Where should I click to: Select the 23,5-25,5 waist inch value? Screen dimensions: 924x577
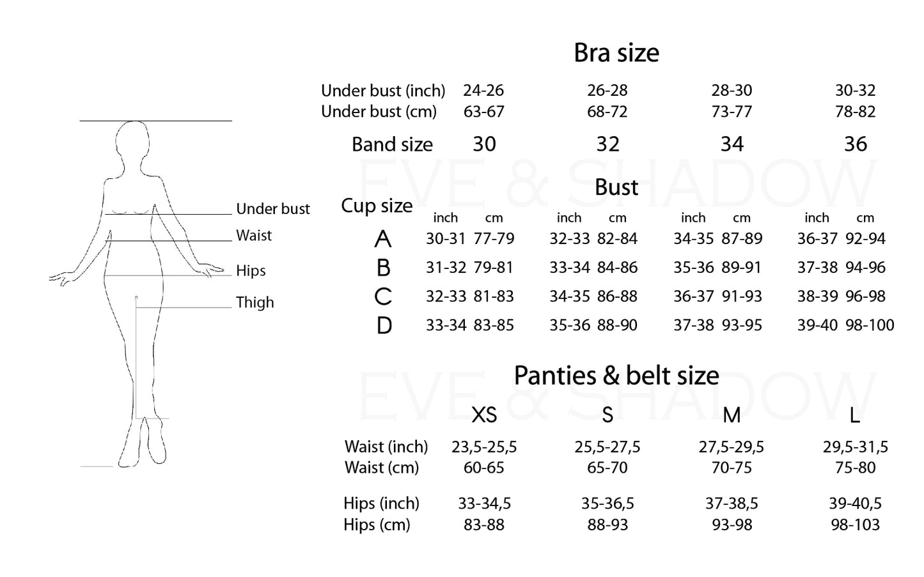484,447
